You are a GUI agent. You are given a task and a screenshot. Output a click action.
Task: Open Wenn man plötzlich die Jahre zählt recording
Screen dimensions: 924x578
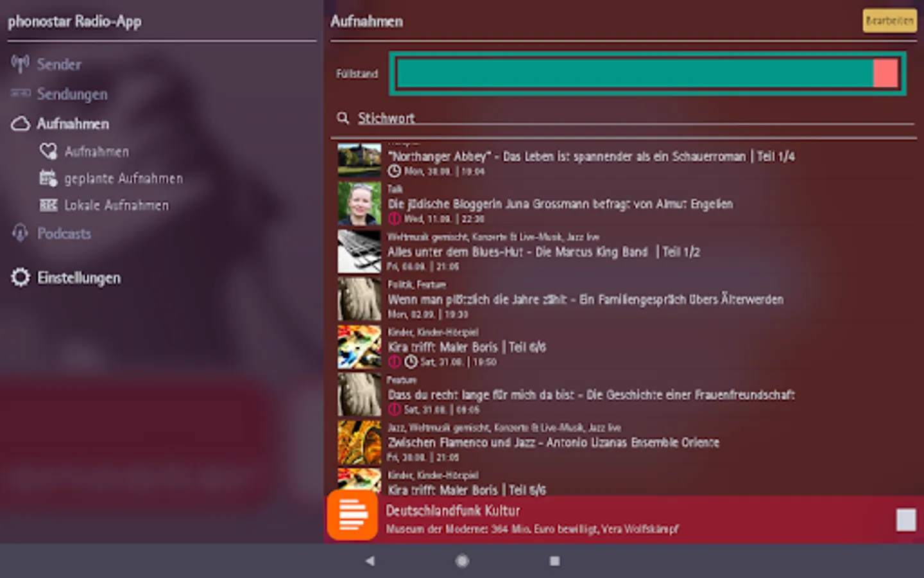coord(585,299)
